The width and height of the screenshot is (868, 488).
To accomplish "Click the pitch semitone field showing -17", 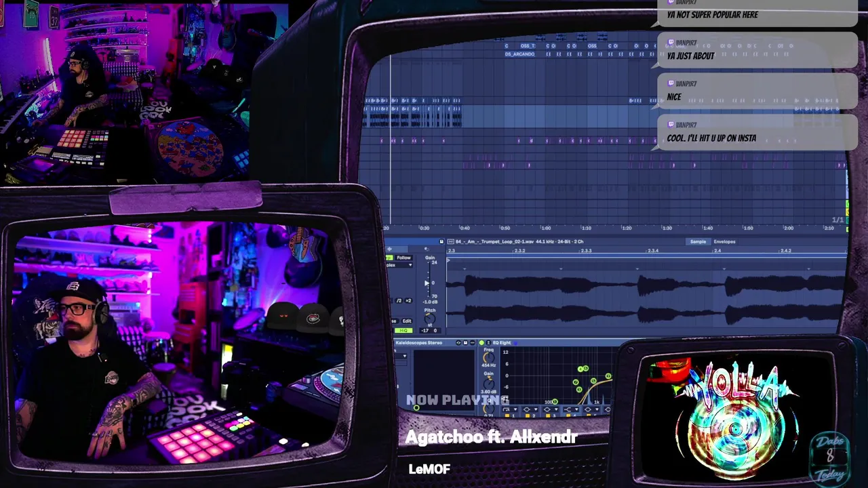I will click(425, 331).
